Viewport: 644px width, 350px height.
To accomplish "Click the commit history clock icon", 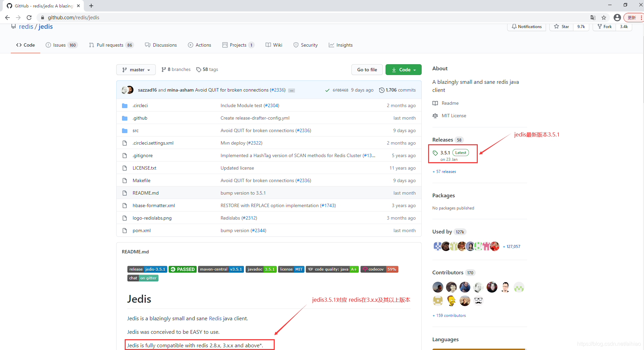I will pyautogui.click(x=382, y=90).
